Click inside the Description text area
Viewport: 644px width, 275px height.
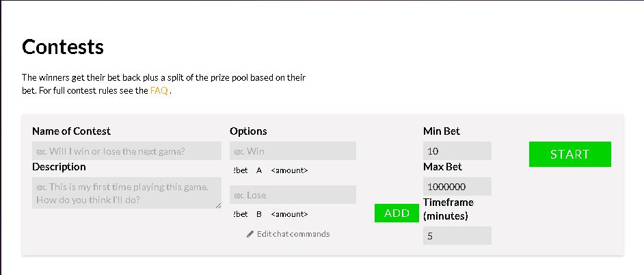[126, 193]
